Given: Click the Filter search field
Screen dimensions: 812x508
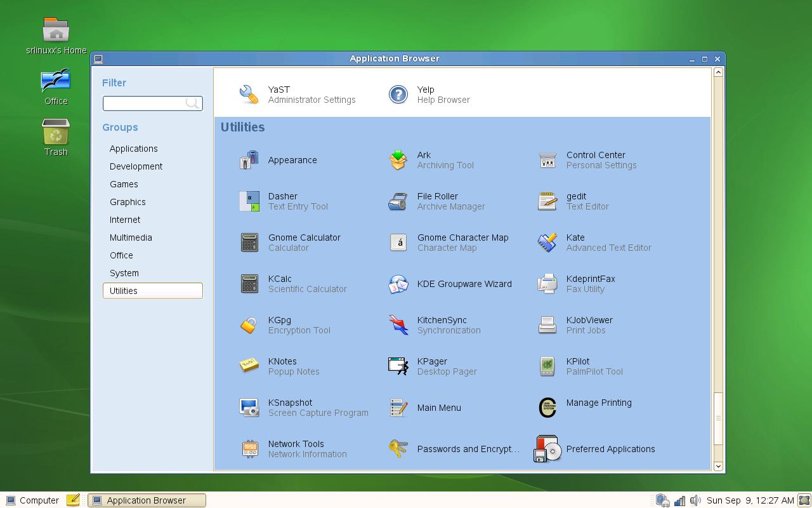Looking at the screenshot, I should [152, 103].
